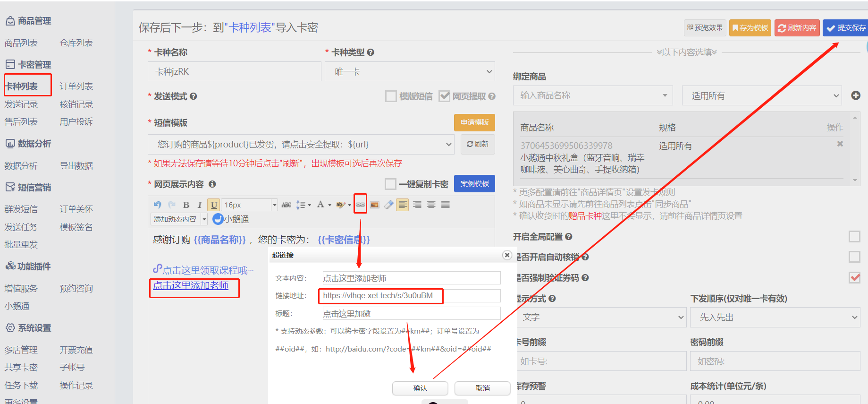Click the insert hyperlink icon
The height and width of the screenshot is (404, 868).
[x=360, y=205]
